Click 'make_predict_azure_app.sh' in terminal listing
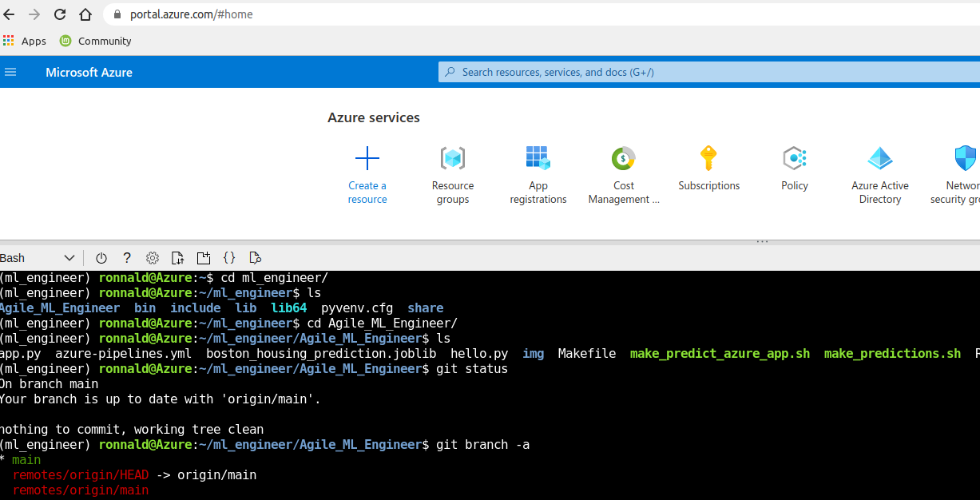This screenshot has width=980, height=500. (720, 353)
